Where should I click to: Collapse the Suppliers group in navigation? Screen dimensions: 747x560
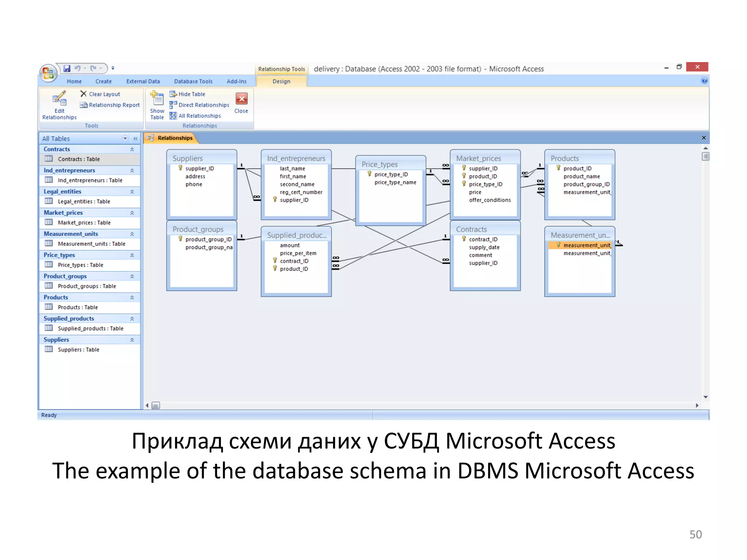pyautogui.click(x=132, y=340)
